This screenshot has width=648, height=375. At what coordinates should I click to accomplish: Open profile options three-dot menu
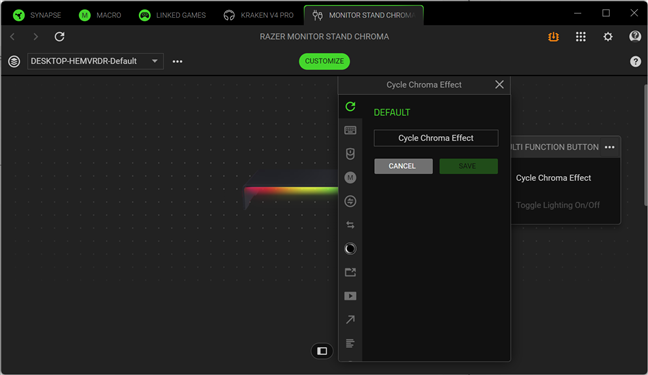click(177, 62)
